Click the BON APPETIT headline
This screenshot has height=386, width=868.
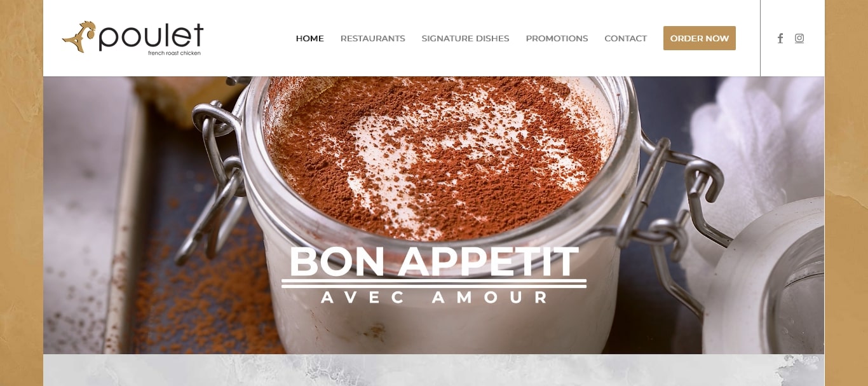pyautogui.click(x=434, y=261)
